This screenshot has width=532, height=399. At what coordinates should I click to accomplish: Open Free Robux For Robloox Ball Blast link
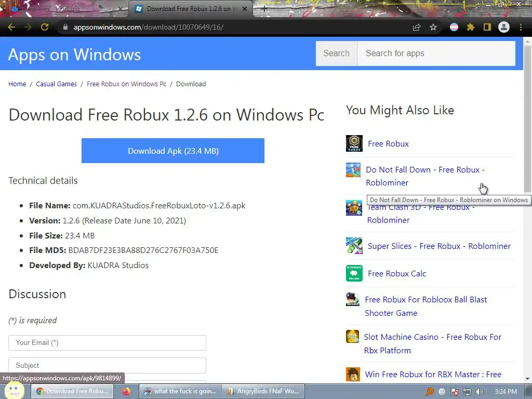(x=426, y=306)
